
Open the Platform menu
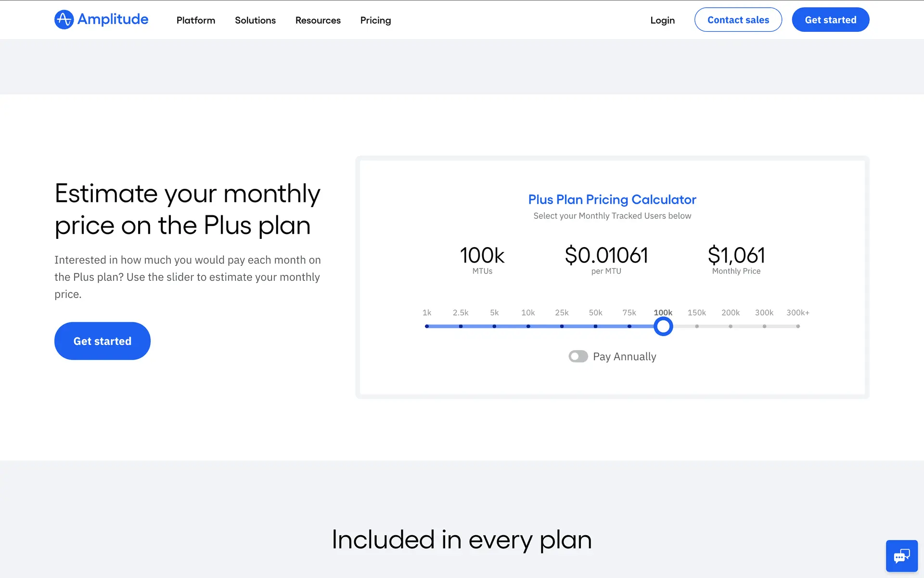(196, 20)
